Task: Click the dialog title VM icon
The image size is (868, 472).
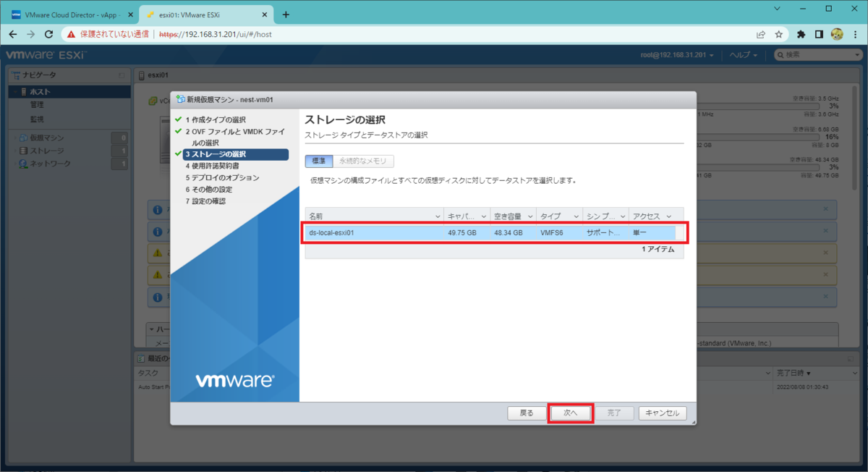Action: [x=180, y=100]
